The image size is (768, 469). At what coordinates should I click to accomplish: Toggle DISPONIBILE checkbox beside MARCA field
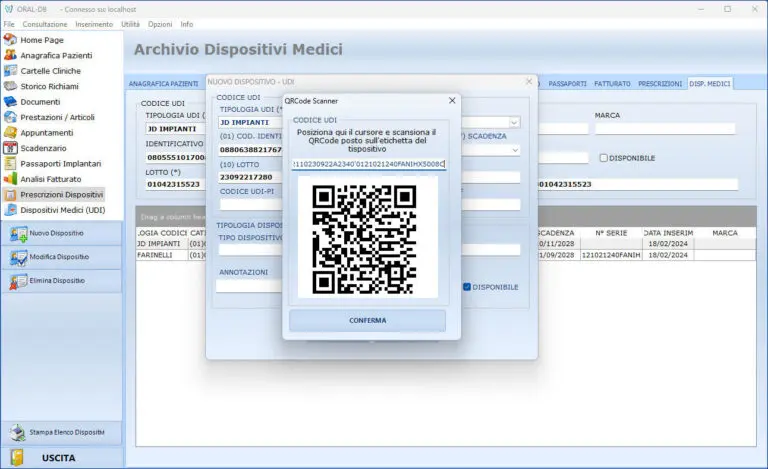(x=603, y=158)
